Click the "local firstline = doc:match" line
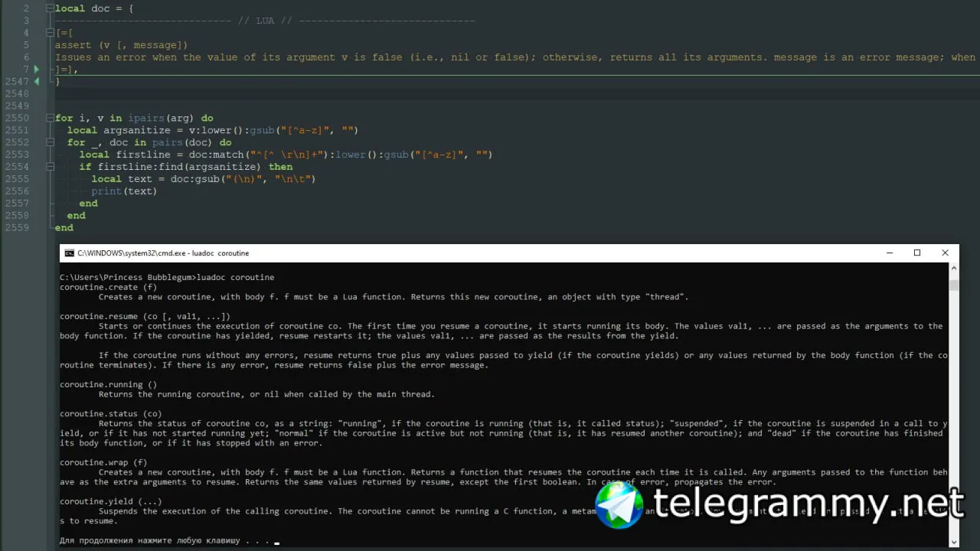This screenshot has width=980, height=551. (x=286, y=155)
